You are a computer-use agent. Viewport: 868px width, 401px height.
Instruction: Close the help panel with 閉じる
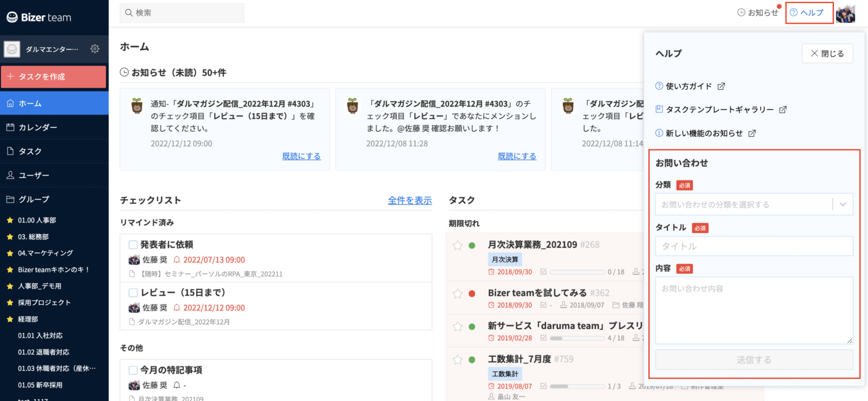[x=827, y=53]
